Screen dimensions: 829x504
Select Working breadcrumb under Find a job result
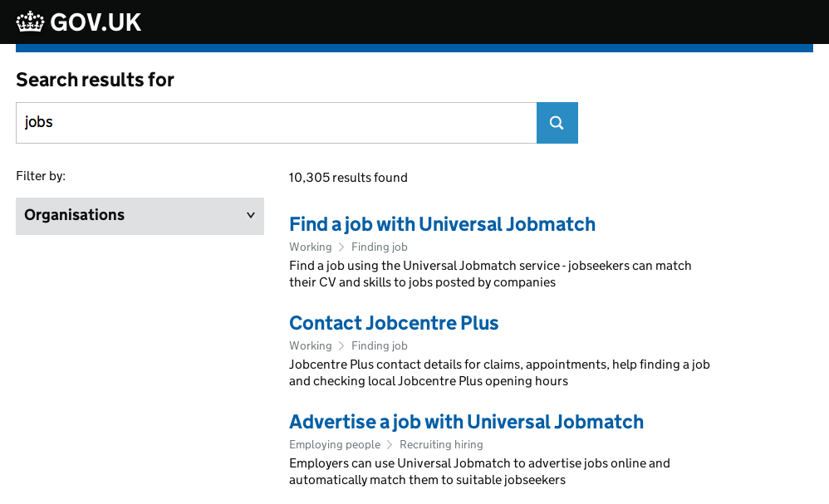(311, 247)
